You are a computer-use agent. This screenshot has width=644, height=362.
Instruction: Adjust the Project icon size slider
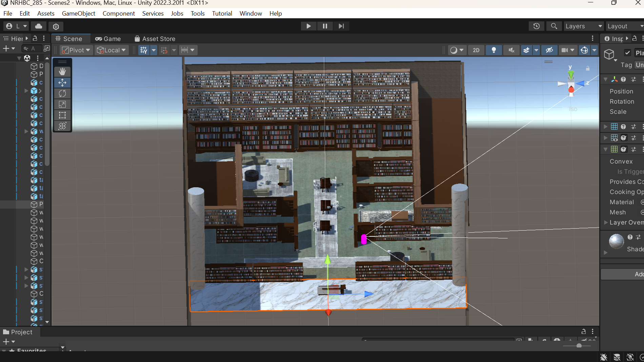[579, 345]
